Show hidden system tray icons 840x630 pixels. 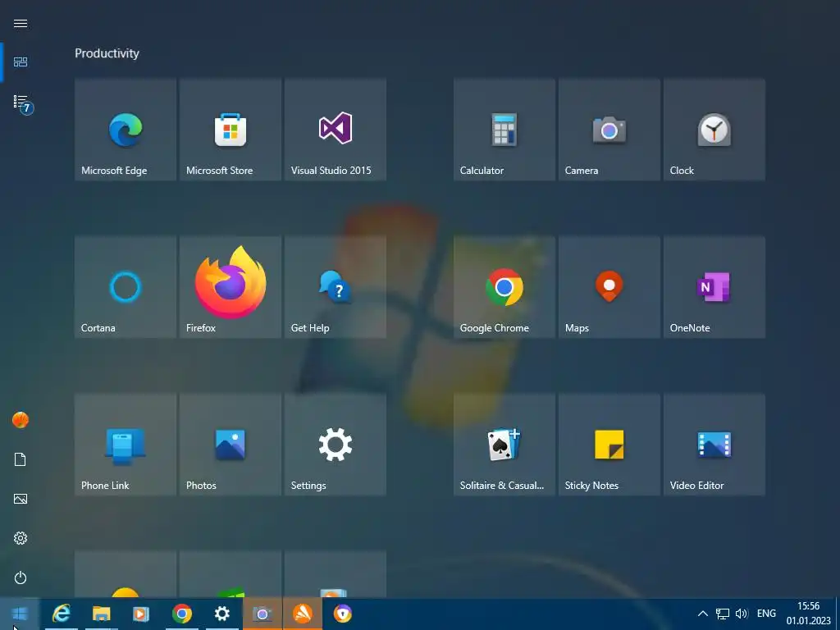(x=703, y=614)
